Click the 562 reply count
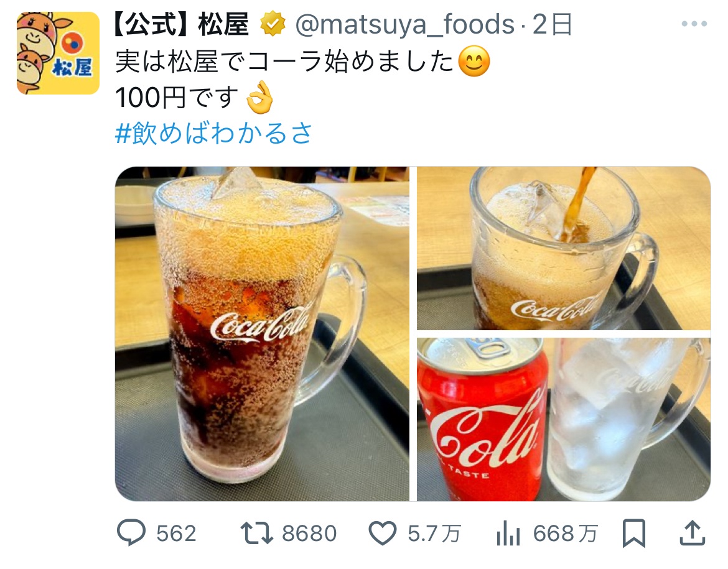 (x=176, y=534)
